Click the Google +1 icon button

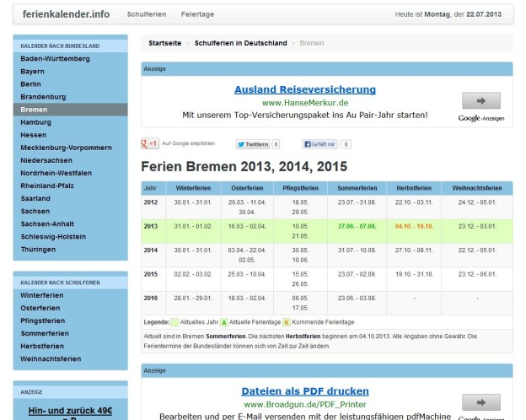(x=150, y=143)
